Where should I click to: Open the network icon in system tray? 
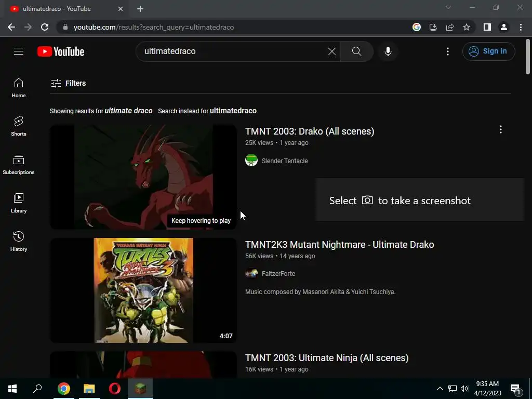pyautogui.click(x=453, y=389)
